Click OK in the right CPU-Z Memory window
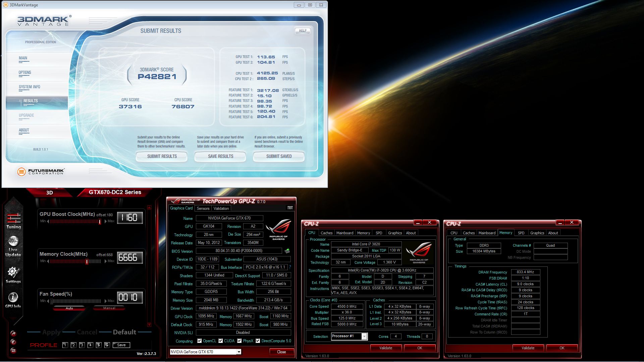Image resolution: width=644 pixels, height=362 pixels. [562, 348]
